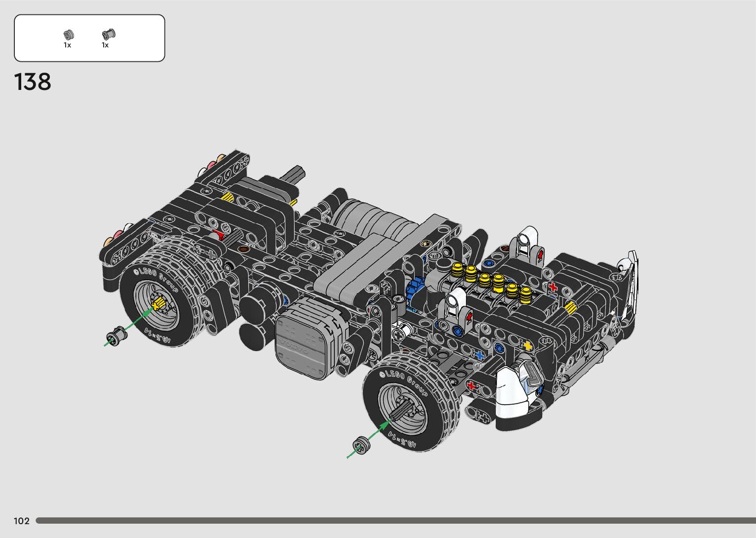Image resolution: width=756 pixels, height=538 pixels.
Task: Click the row of yellow engine pistons
Action: [x=492, y=281]
